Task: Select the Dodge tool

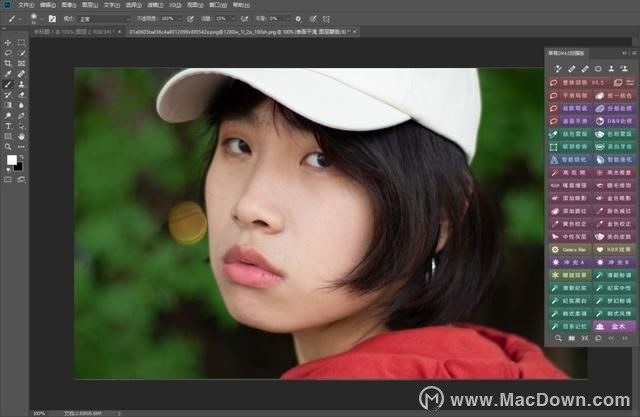Action: coord(8,116)
